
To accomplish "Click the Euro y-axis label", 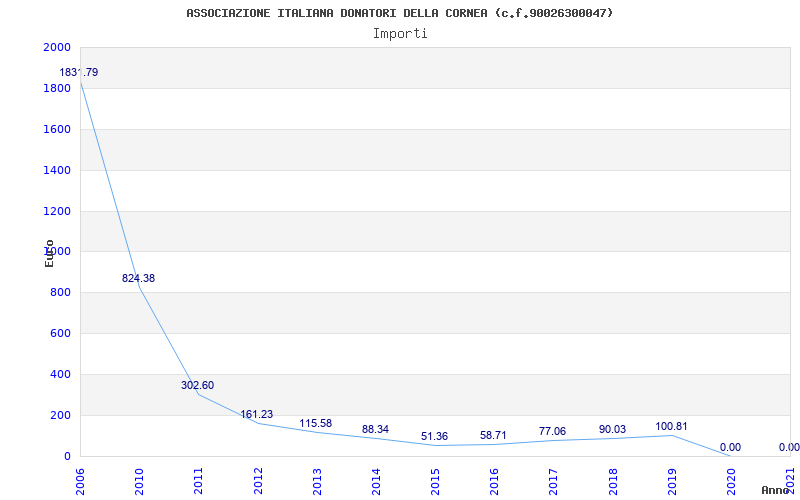I will [x=49, y=252].
